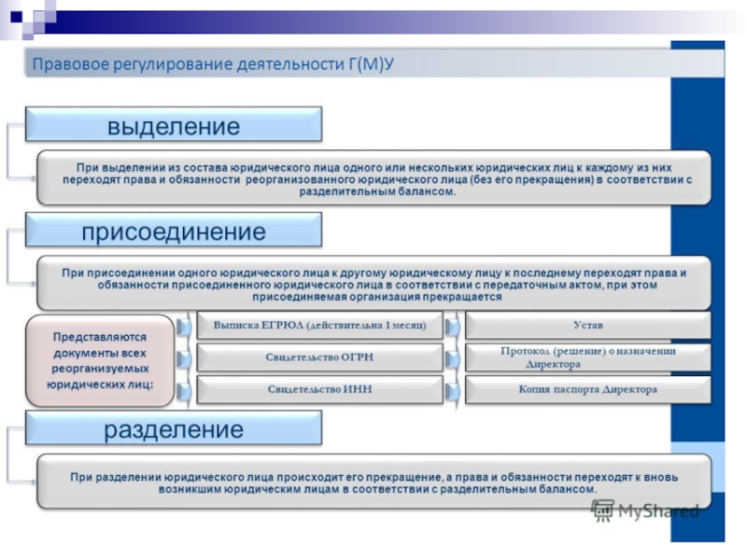Click the arrow icon beside 'Выписка ЕГРЮЛ'
The width and height of the screenshot is (747, 560).
point(184,328)
